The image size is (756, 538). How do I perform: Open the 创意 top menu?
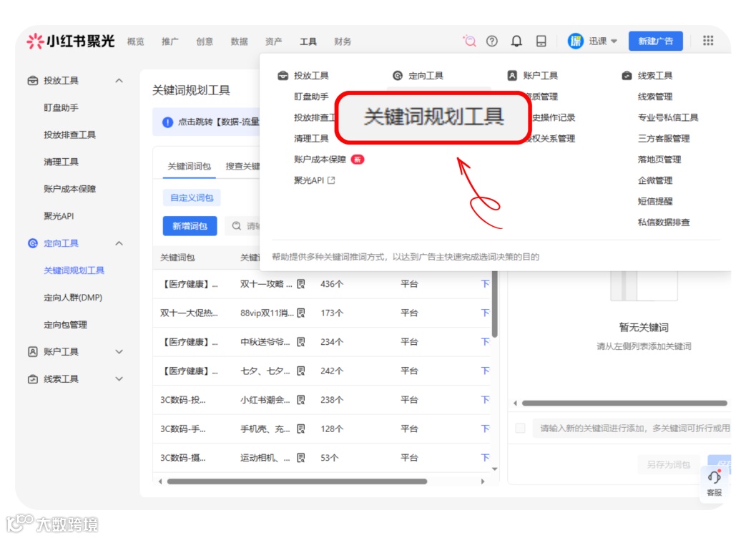coord(205,41)
